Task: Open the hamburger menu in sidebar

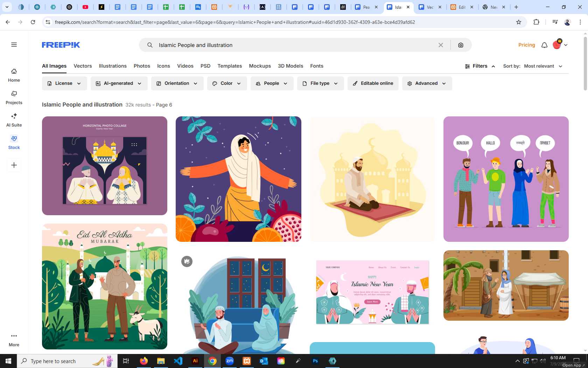Action: [14, 45]
